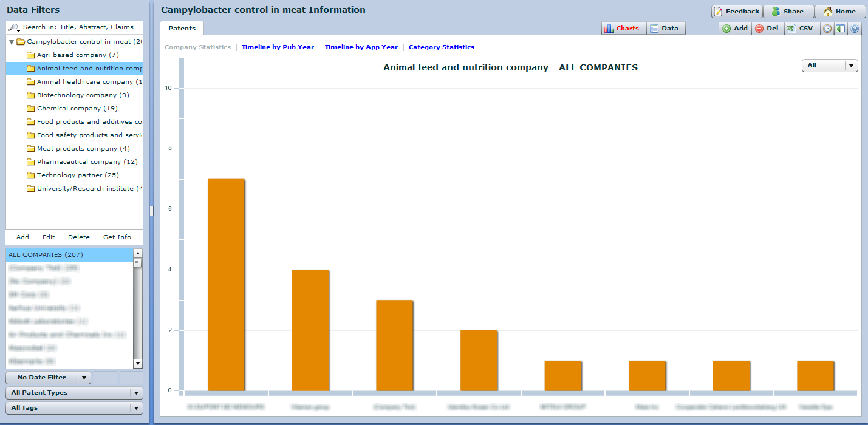Click the green Add button
Viewport: 868px width, 425px height.
click(735, 29)
